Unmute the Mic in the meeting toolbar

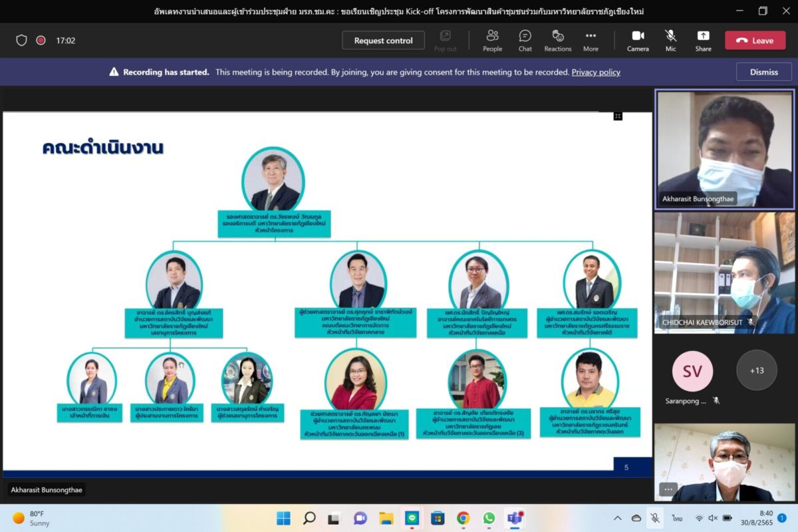(x=670, y=40)
